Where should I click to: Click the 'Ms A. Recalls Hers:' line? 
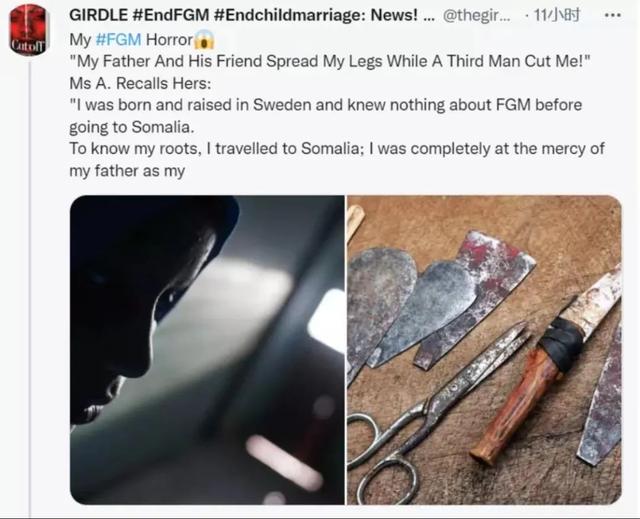(140, 84)
